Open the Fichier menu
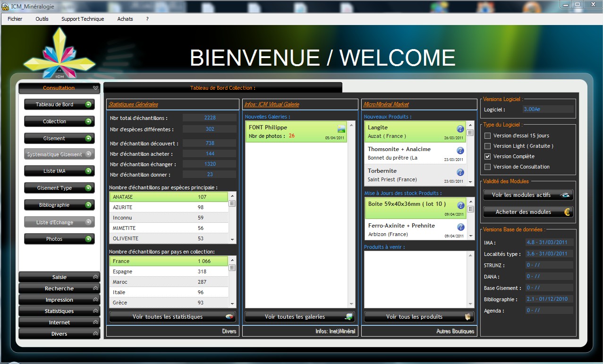Screen dimensions: 603x364 (15, 19)
